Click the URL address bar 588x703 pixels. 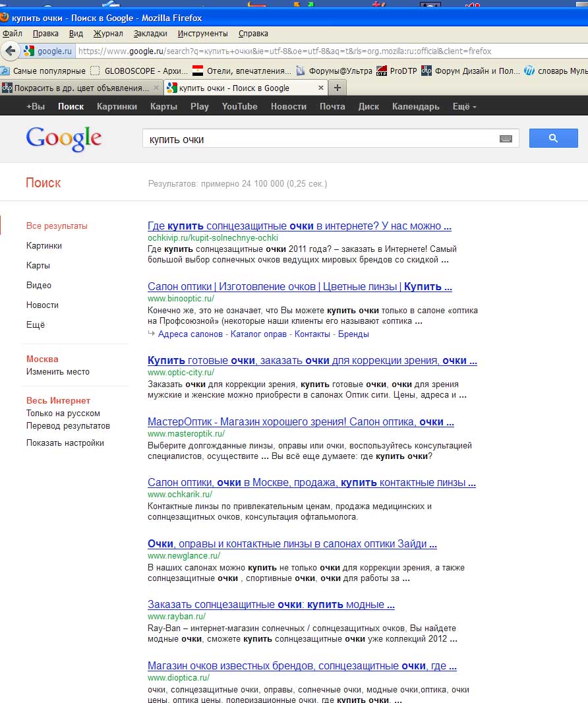pyautogui.click(x=331, y=51)
